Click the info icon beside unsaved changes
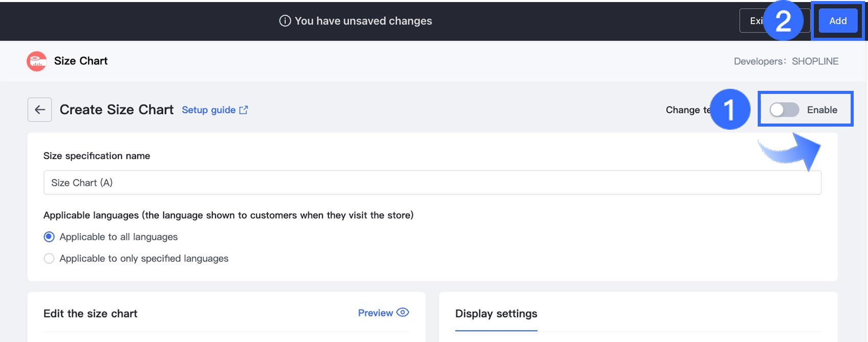This screenshot has height=342, width=868. coord(285,21)
